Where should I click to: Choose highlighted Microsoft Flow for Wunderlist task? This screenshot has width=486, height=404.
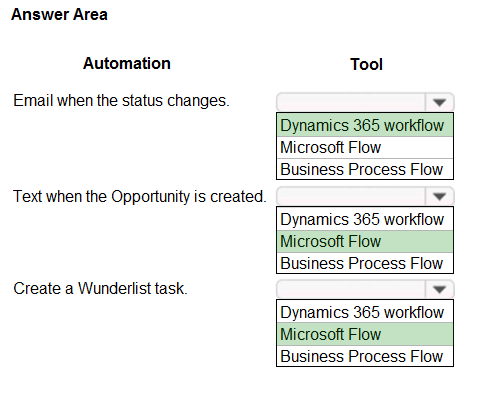point(365,334)
